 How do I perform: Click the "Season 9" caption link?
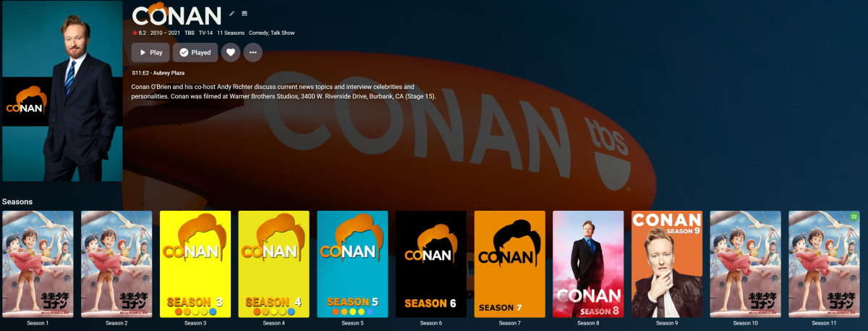(x=667, y=323)
